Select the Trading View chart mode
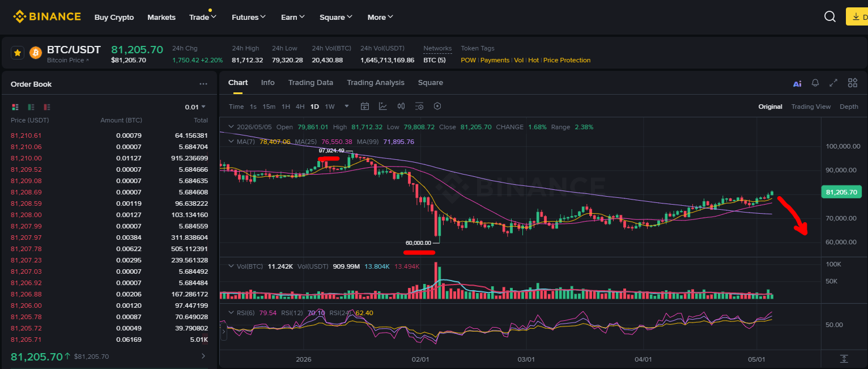The image size is (868, 369). [811, 107]
